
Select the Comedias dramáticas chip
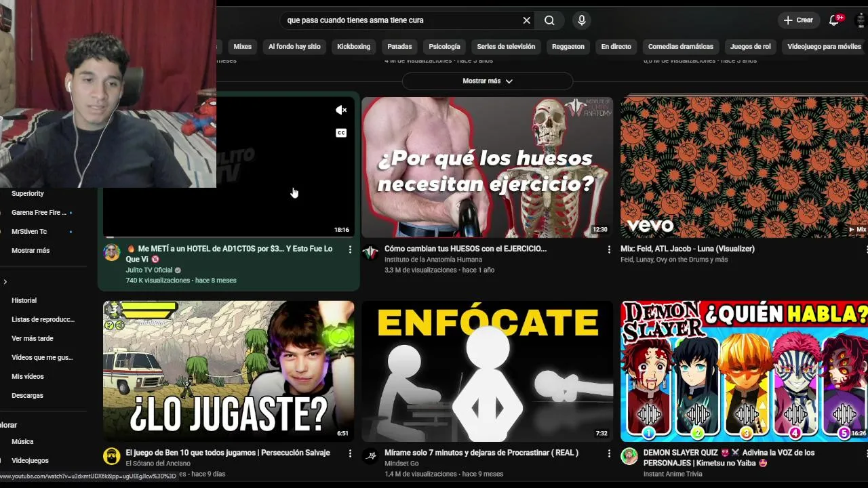coord(680,47)
